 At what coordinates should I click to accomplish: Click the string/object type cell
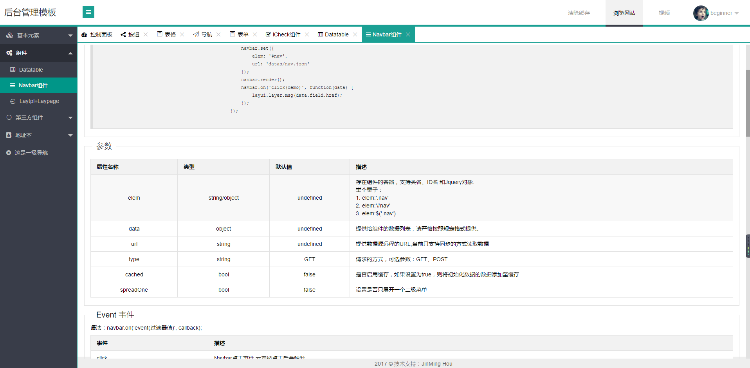223,198
